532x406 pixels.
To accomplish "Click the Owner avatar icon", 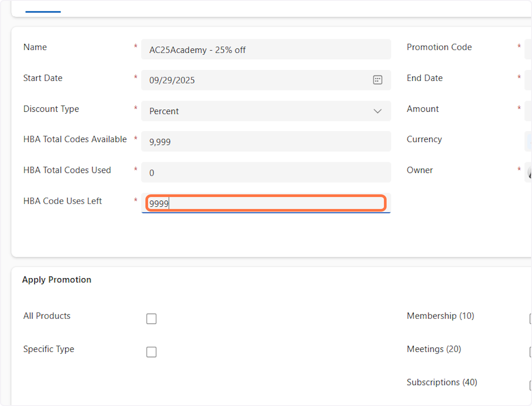I will click(x=529, y=172).
